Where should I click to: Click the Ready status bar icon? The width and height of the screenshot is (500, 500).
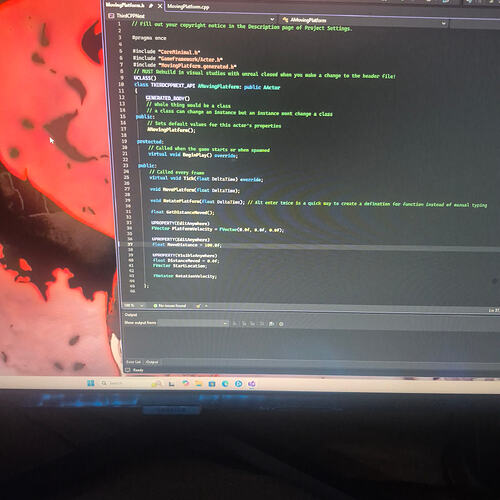(x=127, y=370)
